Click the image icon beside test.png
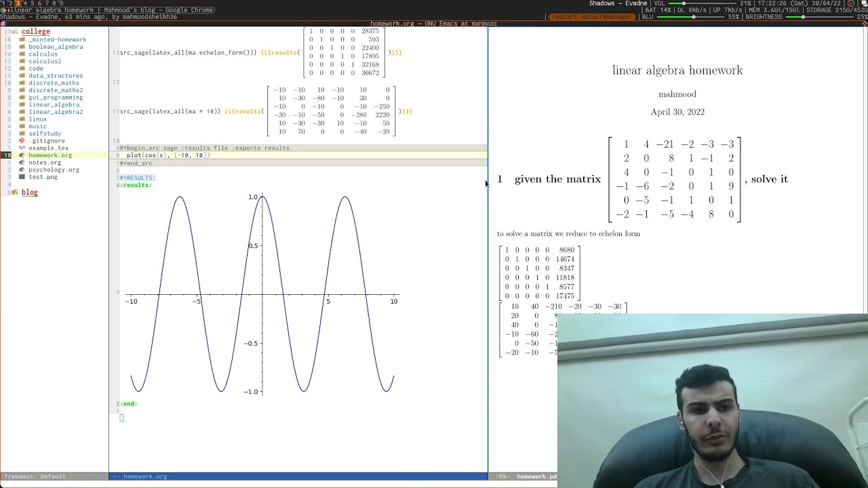 tap(22, 177)
